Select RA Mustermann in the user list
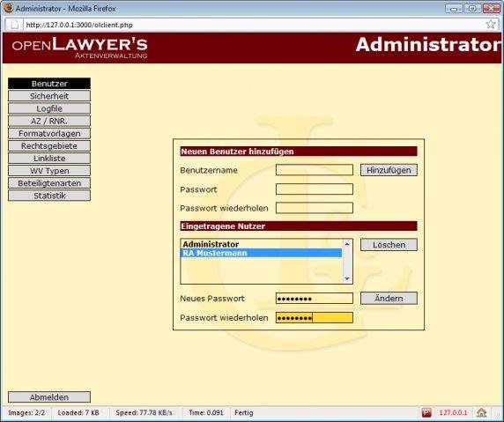This screenshot has width=504, height=422. pos(262,253)
